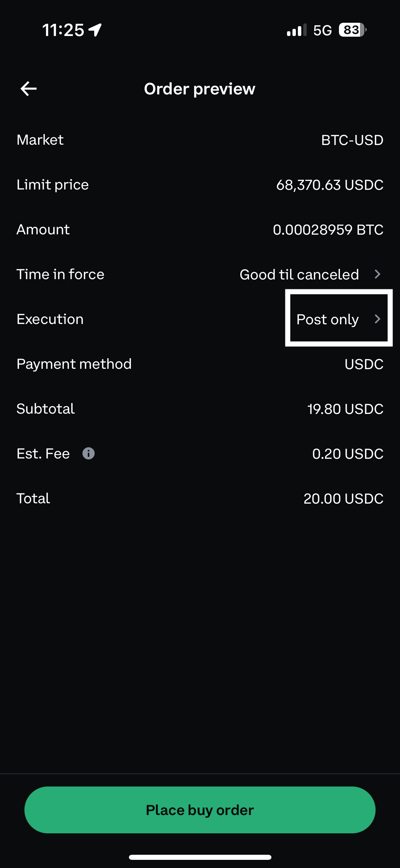Tap the 0.00028959 BTC amount
Screen dimensions: 400x868
click(328, 230)
